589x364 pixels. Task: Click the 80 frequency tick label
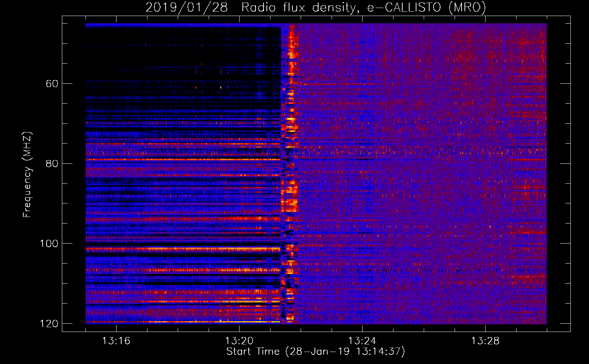[52, 163]
